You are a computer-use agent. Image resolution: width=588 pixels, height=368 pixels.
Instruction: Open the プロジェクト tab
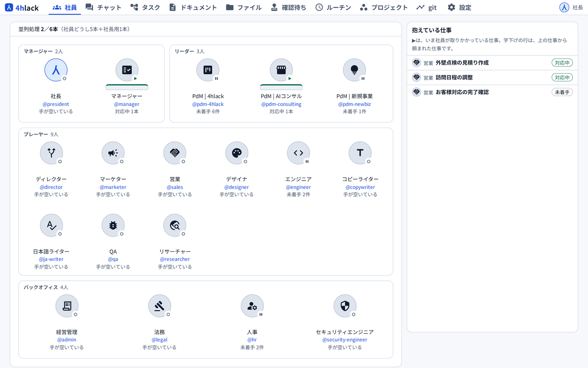(x=384, y=7)
